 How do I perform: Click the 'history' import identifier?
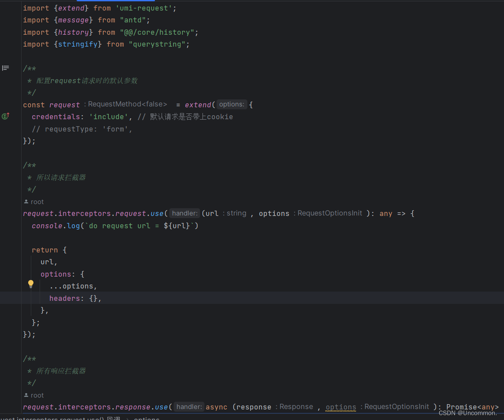point(73,33)
